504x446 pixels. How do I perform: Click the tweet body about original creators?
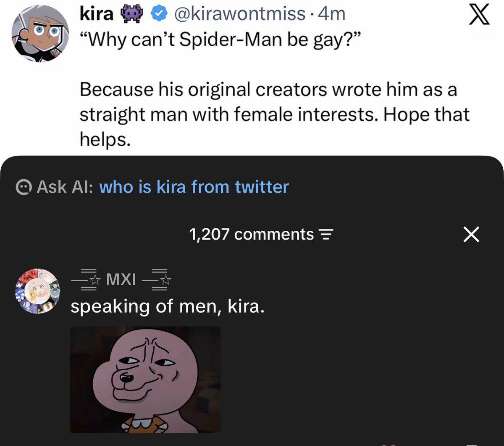tap(274, 114)
